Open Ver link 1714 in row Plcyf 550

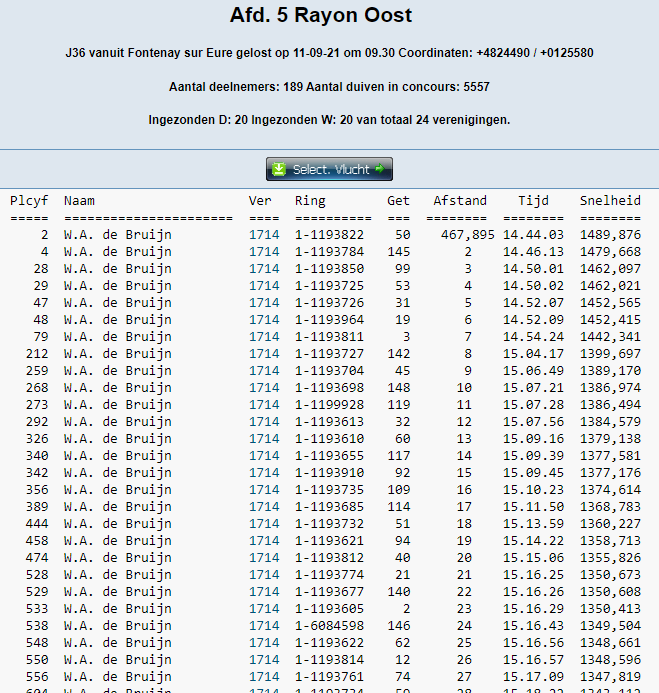point(264,660)
